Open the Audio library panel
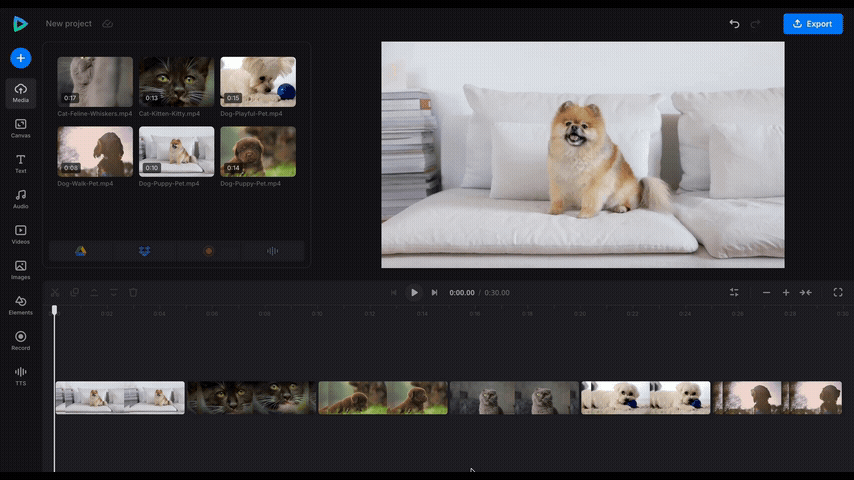Image resolution: width=854 pixels, height=480 pixels. [x=21, y=199]
